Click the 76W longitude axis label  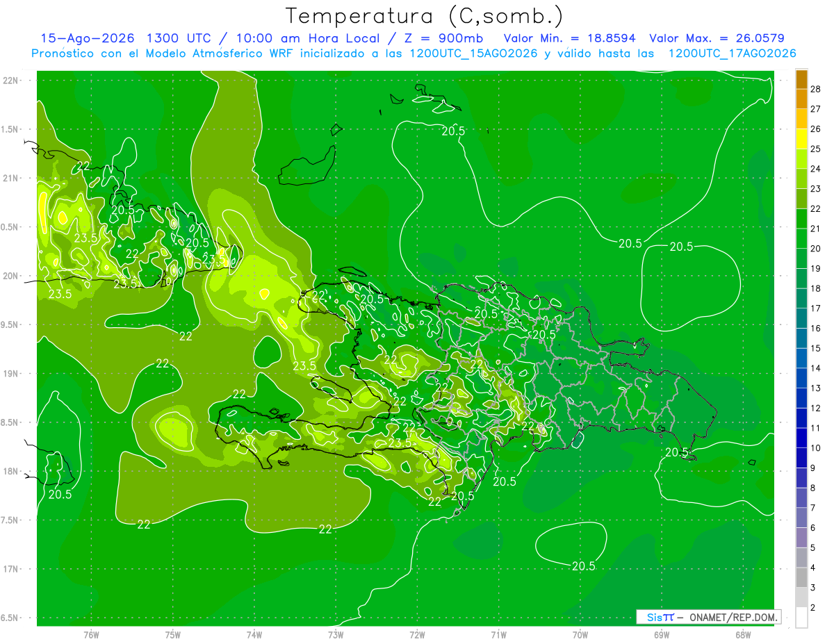coord(91,634)
